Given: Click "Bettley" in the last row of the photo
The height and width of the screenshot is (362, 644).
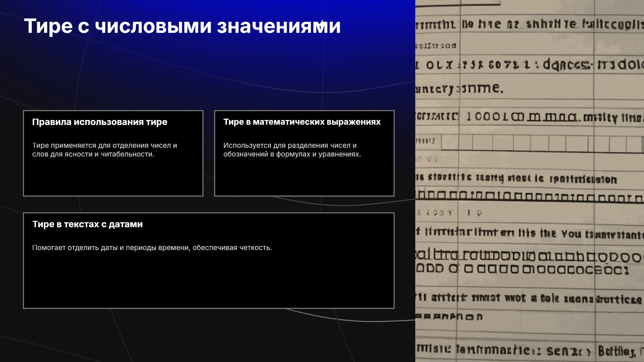Looking at the screenshot, I should 616,351.
